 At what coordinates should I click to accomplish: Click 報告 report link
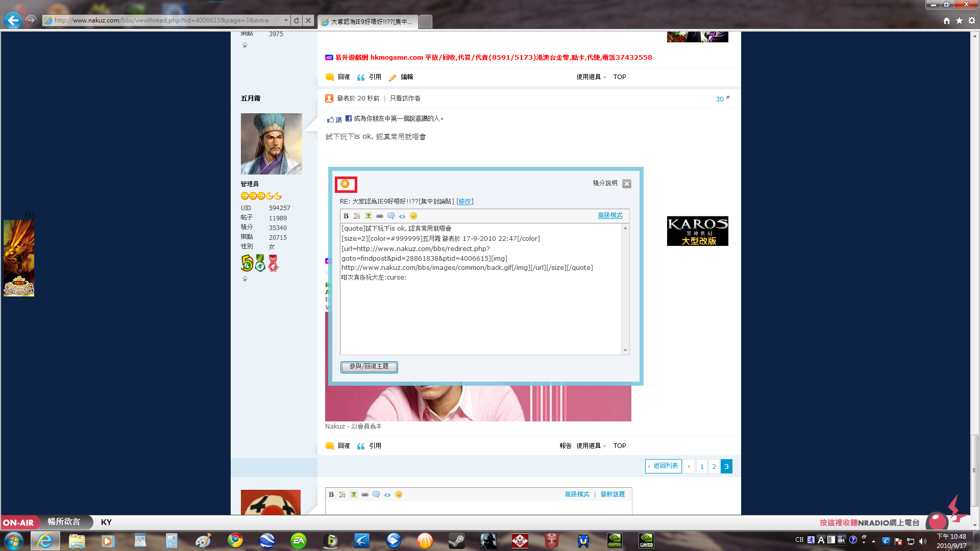pos(566,446)
